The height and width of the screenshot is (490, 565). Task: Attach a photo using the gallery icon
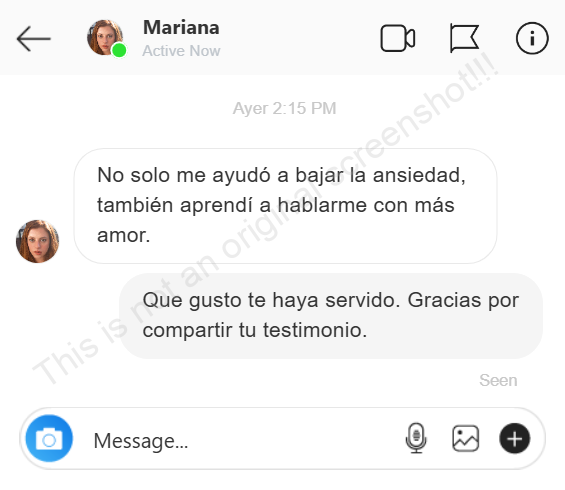466,438
